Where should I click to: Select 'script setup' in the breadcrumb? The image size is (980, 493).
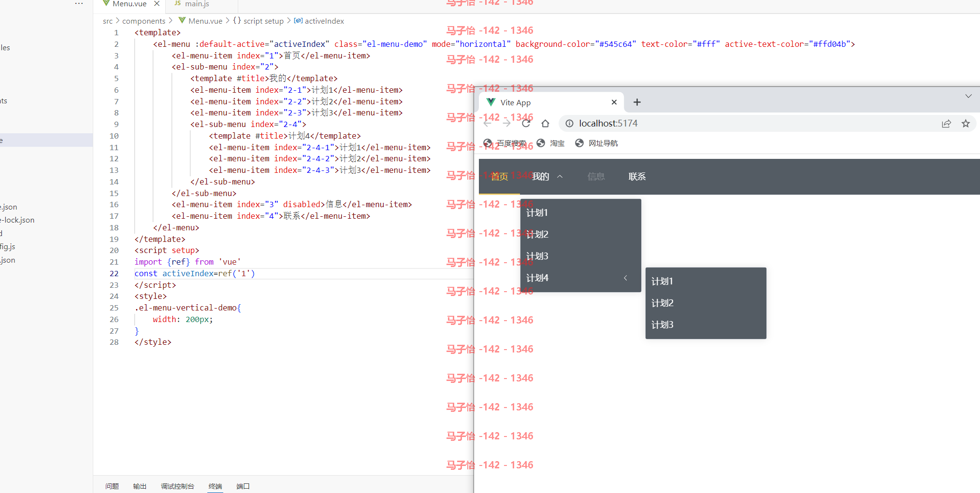coord(263,21)
